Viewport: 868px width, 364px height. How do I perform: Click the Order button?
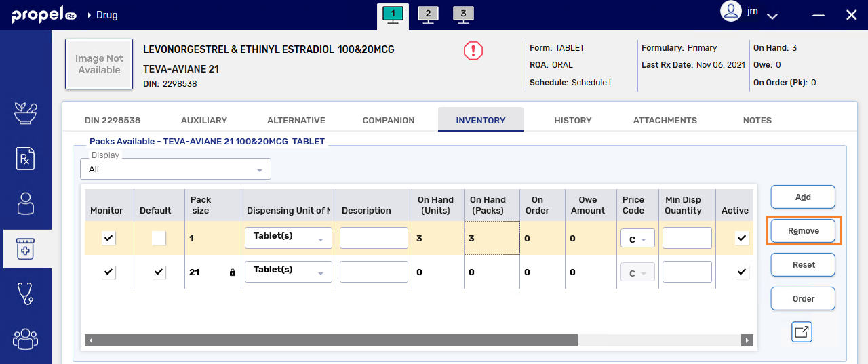[x=803, y=298]
